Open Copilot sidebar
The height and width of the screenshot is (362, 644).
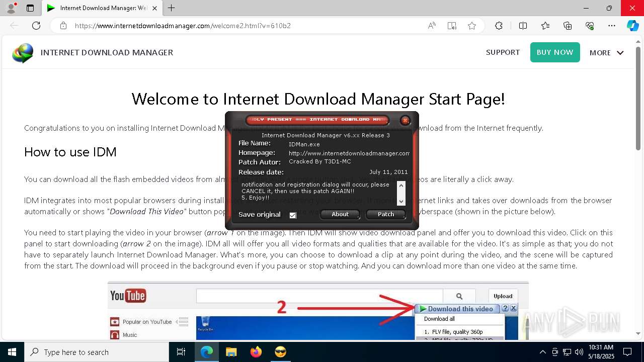(x=632, y=26)
